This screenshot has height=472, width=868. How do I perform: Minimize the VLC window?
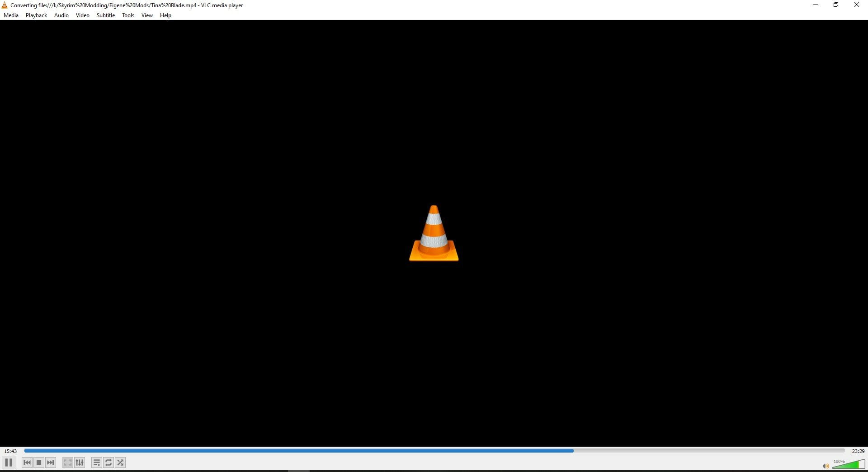click(x=816, y=5)
